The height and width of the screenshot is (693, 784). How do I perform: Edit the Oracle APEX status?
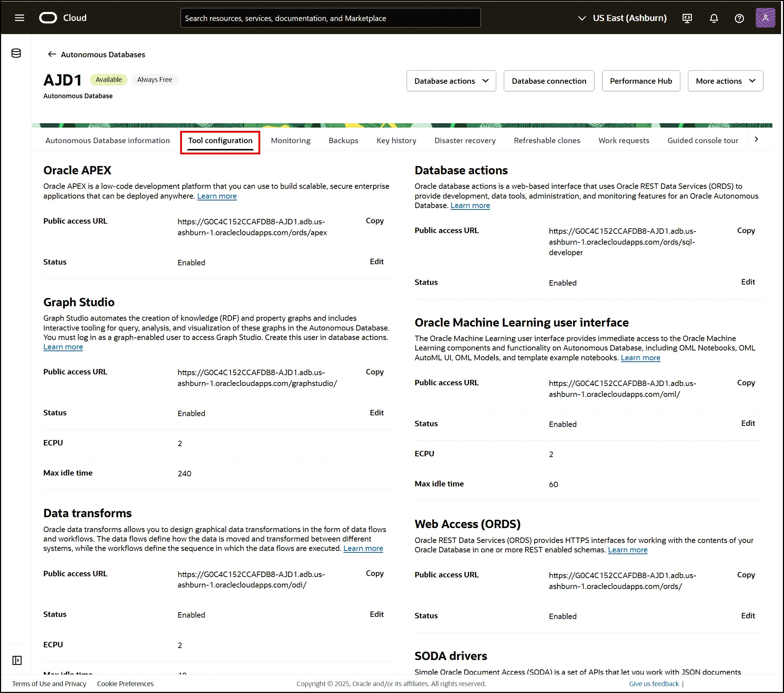(x=376, y=262)
